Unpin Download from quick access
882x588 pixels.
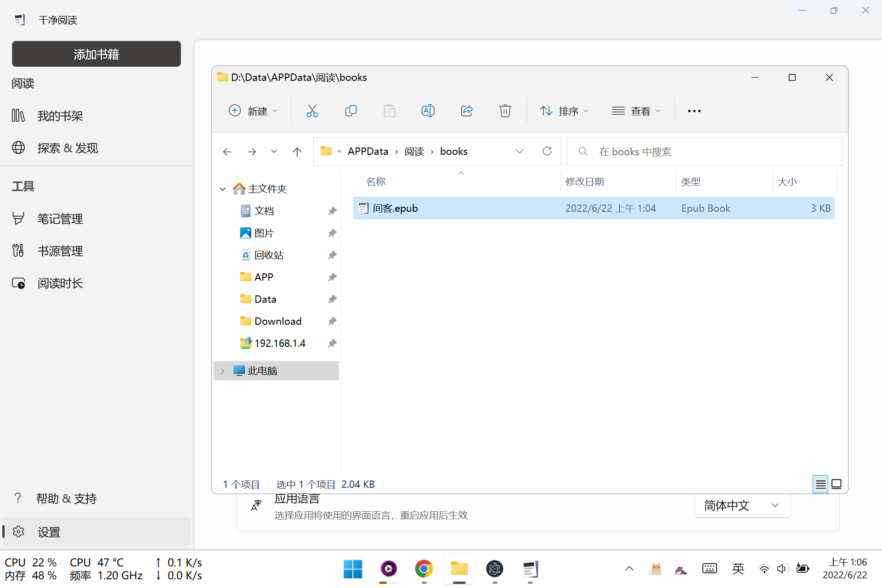click(332, 321)
